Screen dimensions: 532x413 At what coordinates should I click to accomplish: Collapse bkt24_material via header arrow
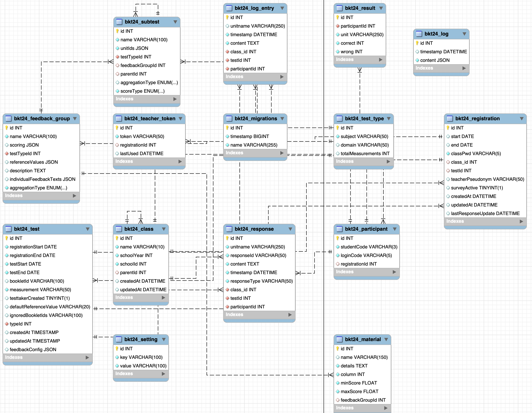point(386,340)
